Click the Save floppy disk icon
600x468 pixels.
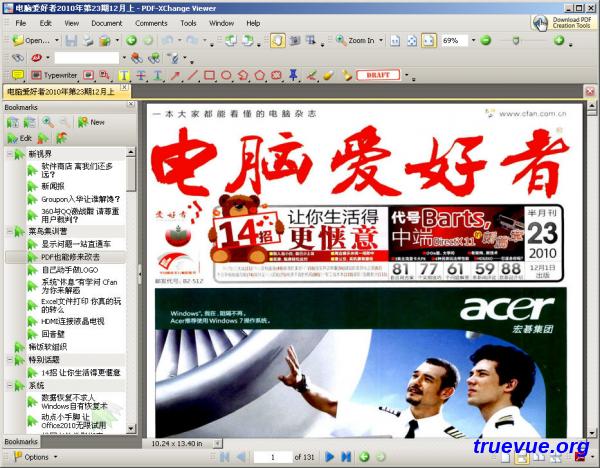[71, 40]
